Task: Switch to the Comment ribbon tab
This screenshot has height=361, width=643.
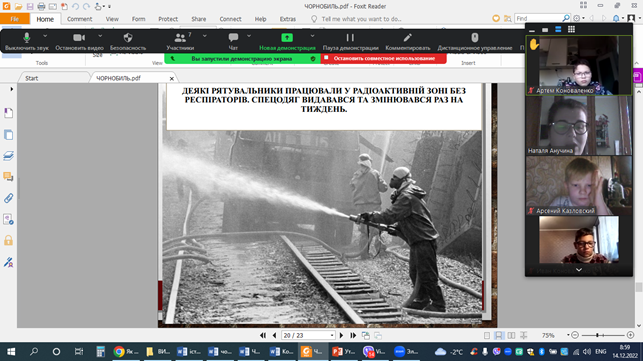Action: click(80, 19)
